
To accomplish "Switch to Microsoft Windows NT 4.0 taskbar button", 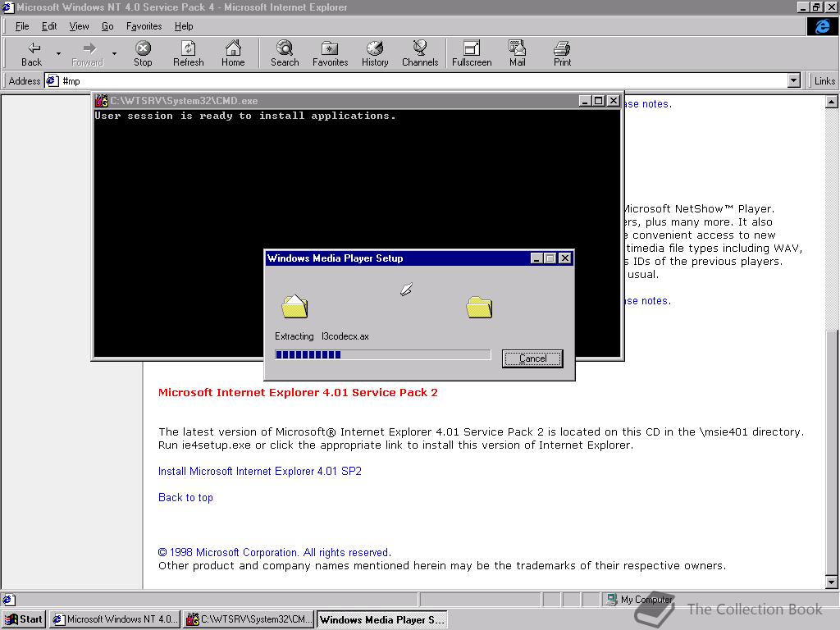I will [115, 619].
